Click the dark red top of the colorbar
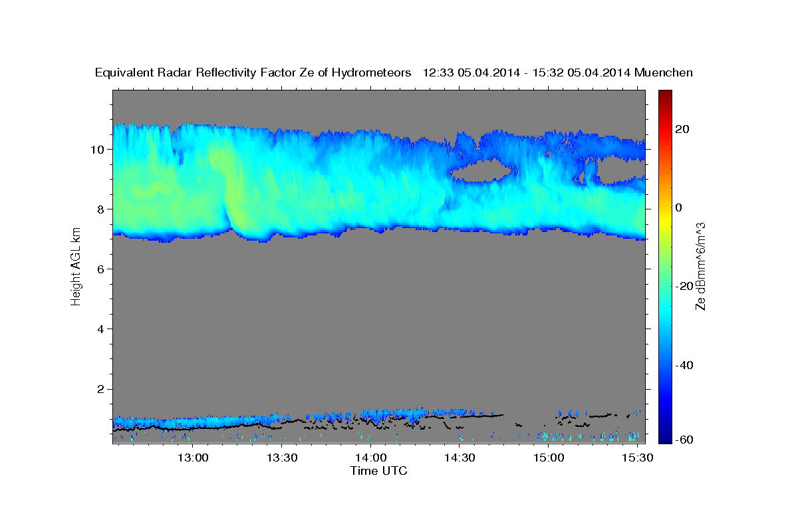The height and width of the screenshot is (532, 798). click(x=665, y=94)
